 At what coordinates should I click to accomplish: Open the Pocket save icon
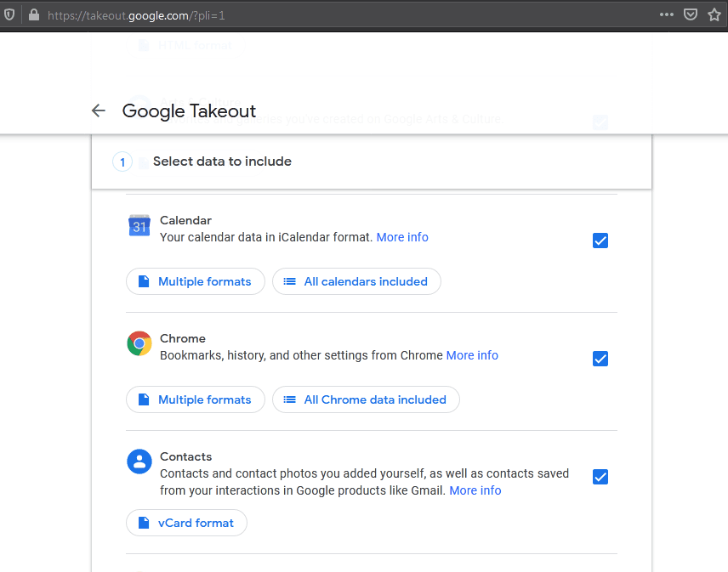pyautogui.click(x=691, y=15)
